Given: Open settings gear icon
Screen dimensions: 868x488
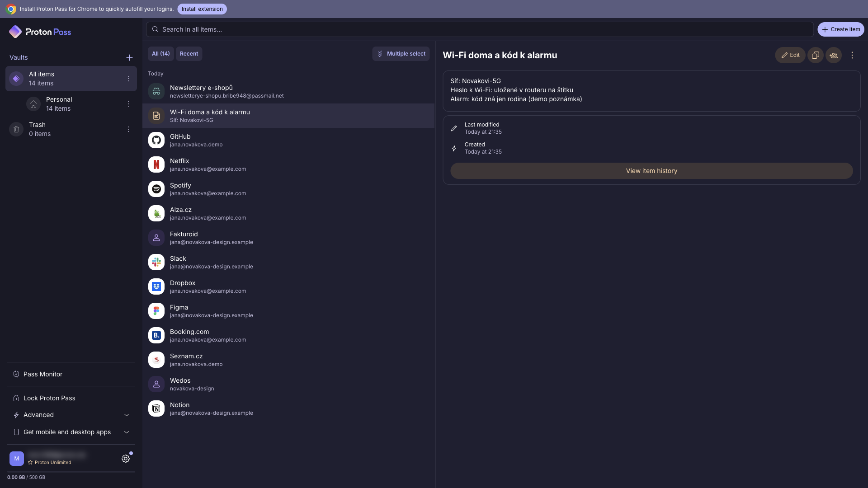Looking at the screenshot, I should pos(126,459).
